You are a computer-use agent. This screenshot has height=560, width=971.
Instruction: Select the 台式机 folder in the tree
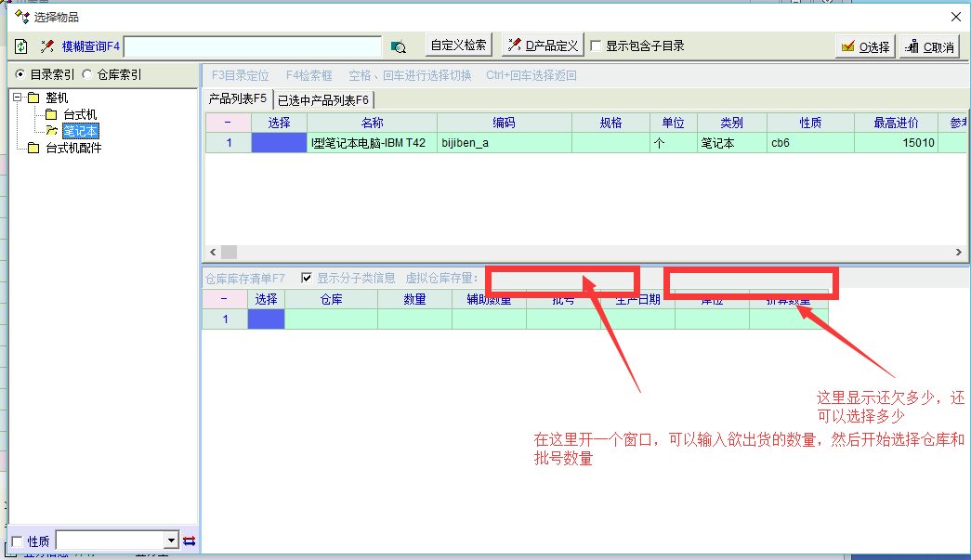[x=79, y=114]
